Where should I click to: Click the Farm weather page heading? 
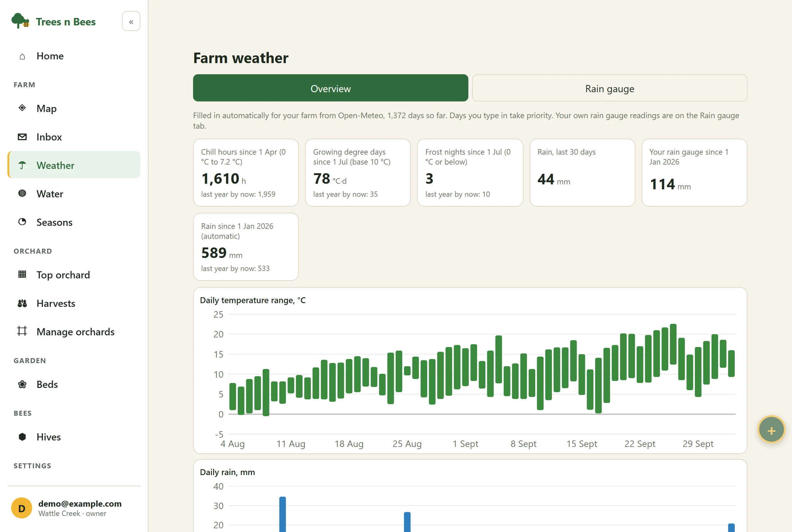click(241, 58)
